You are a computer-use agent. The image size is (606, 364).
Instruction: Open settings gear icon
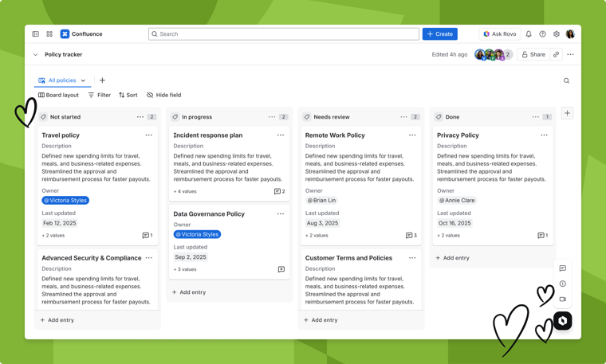pos(556,34)
